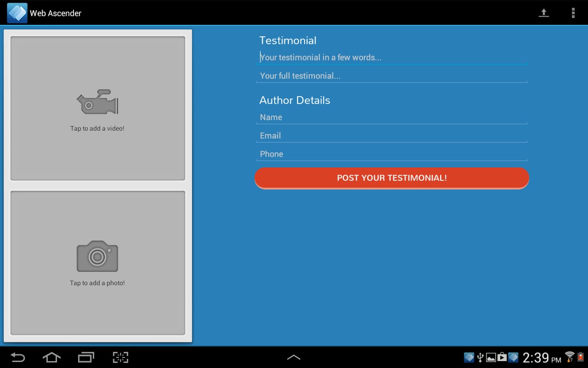588x368 pixels.
Task: Tap the Play Store notification icon
Action: coord(502,357)
